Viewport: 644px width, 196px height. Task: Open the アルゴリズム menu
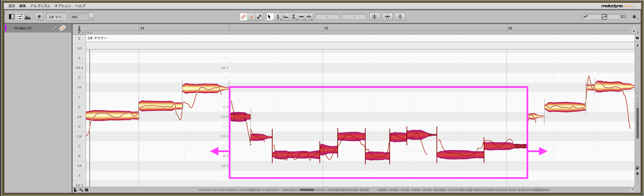point(40,5)
